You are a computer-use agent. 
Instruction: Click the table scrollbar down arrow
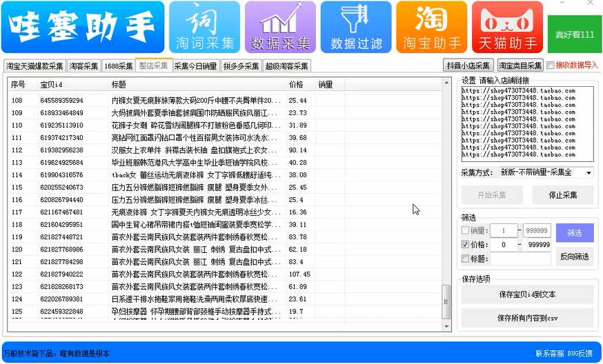point(446,327)
